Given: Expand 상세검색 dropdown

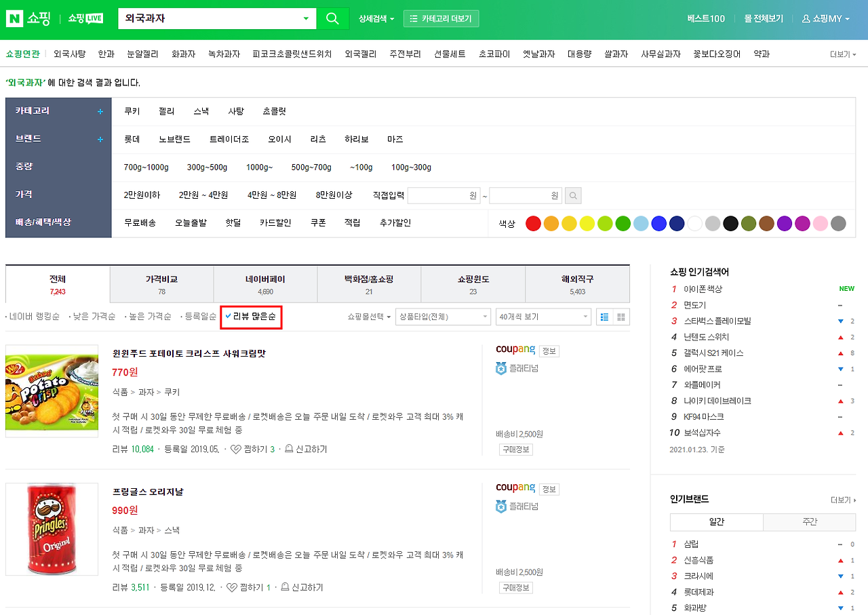Looking at the screenshot, I should pyautogui.click(x=376, y=18).
